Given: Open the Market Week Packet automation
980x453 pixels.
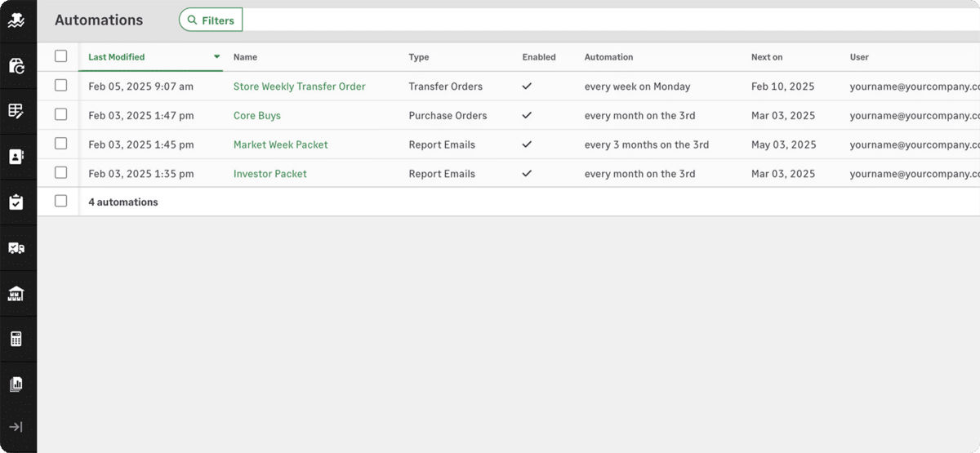Looking at the screenshot, I should tap(280, 144).
